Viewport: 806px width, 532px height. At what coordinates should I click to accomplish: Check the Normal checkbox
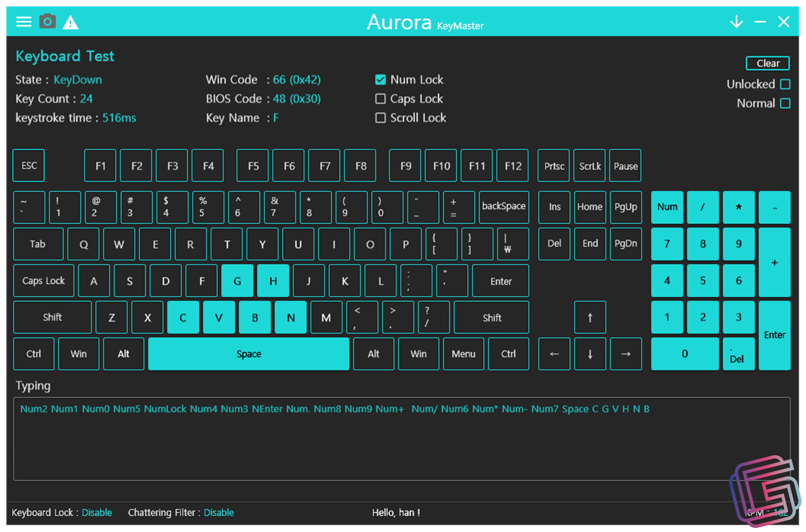pyautogui.click(x=785, y=103)
